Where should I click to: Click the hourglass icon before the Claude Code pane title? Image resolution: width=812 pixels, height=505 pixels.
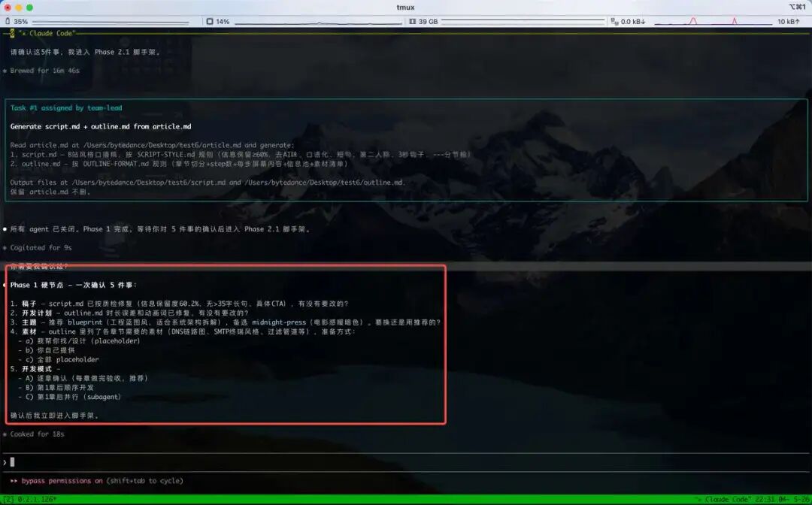(x=12, y=33)
